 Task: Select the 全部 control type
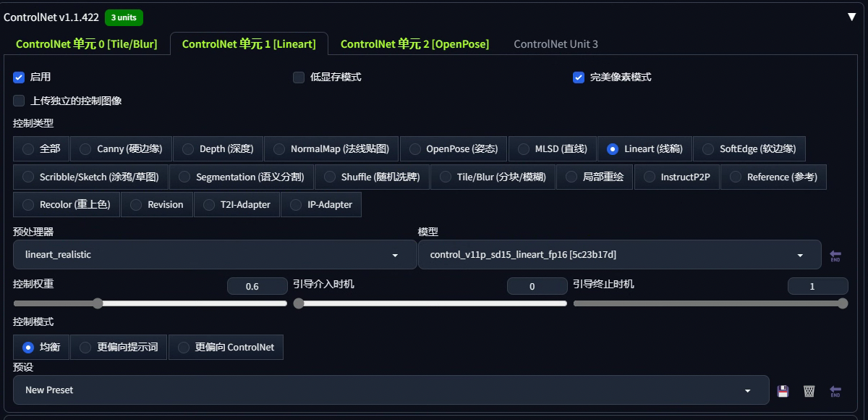click(x=41, y=148)
